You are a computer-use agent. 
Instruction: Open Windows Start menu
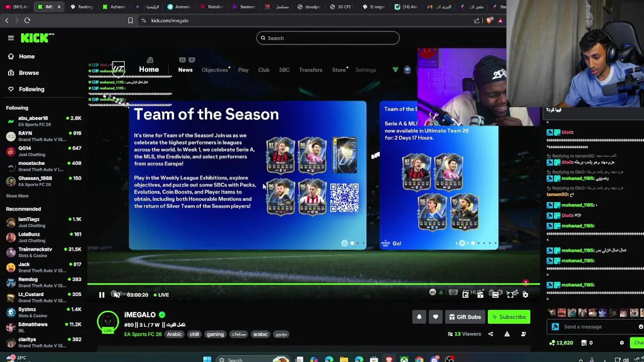pos(207,359)
